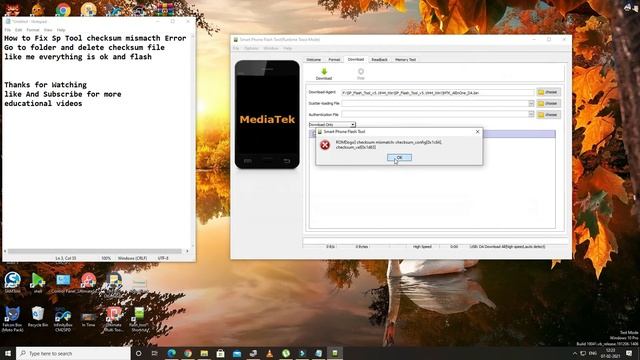Open the Control Panel desktop icon
Viewport: 640px width, 360px height.
click(x=63, y=282)
